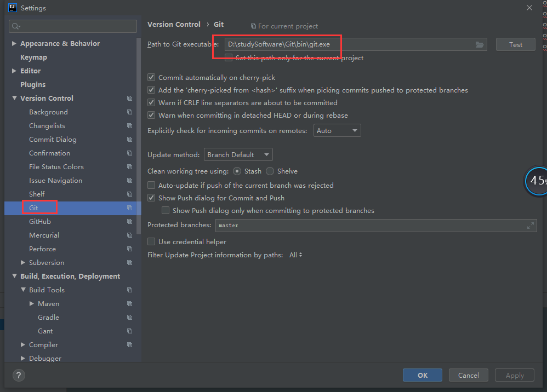
Task: Click per-project icon next to Shelf
Action: [129, 194]
